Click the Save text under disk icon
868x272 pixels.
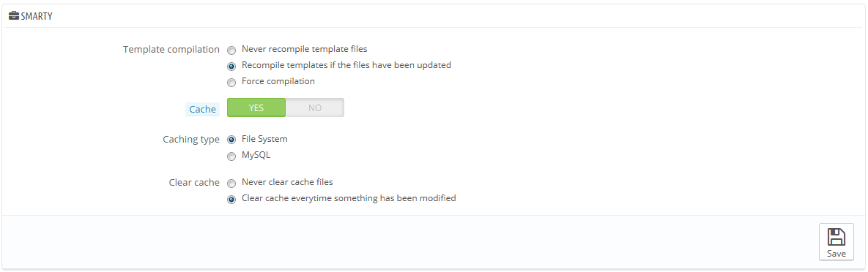[837, 253]
